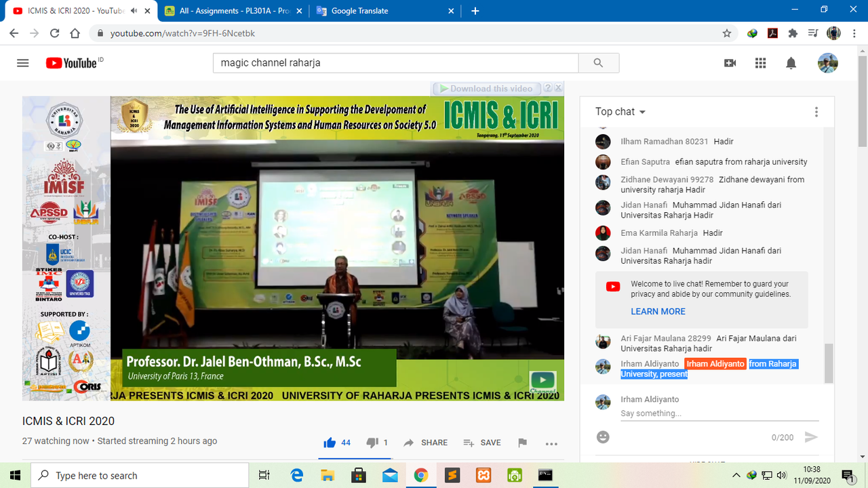Close the Download this video bar
The height and width of the screenshot is (488, 868).
coord(558,88)
